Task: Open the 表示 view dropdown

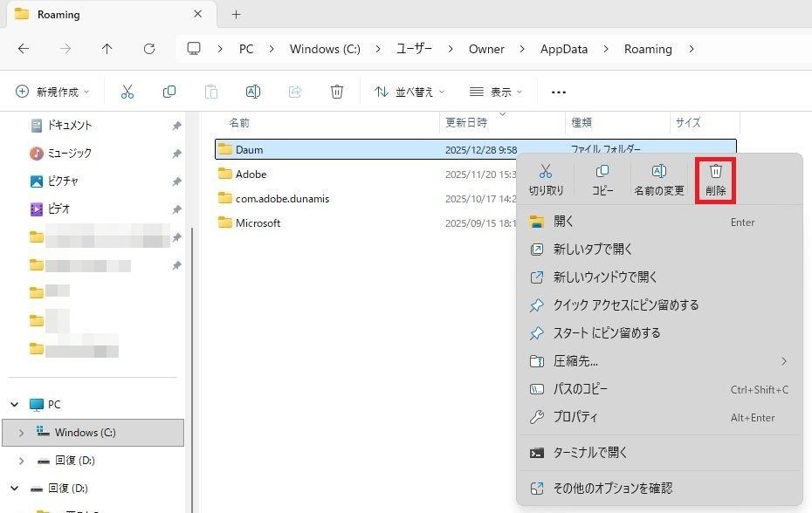Action: pyautogui.click(x=496, y=92)
